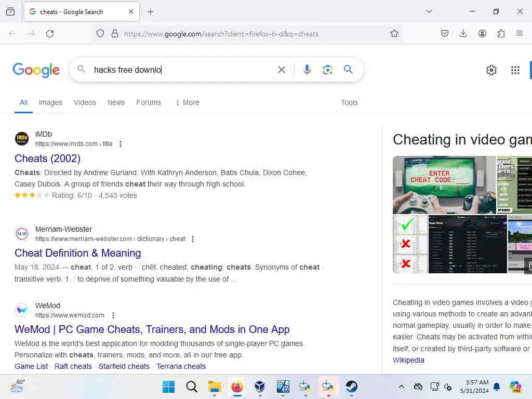Viewport: 532px width, 399px height.
Task: Search by image with Google Lens
Action: 327,70
